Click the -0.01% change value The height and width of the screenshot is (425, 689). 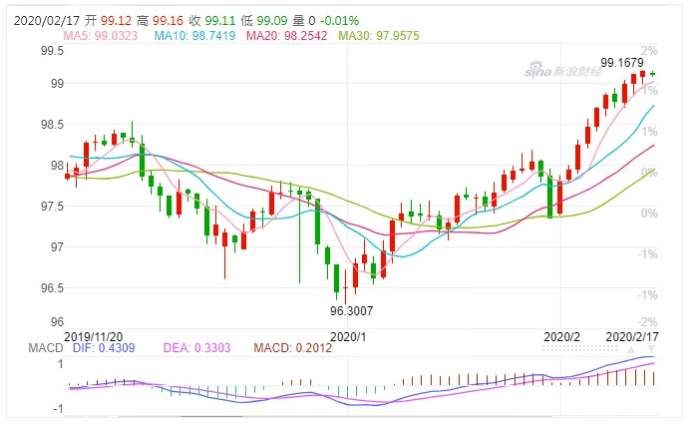(x=340, y=21)
